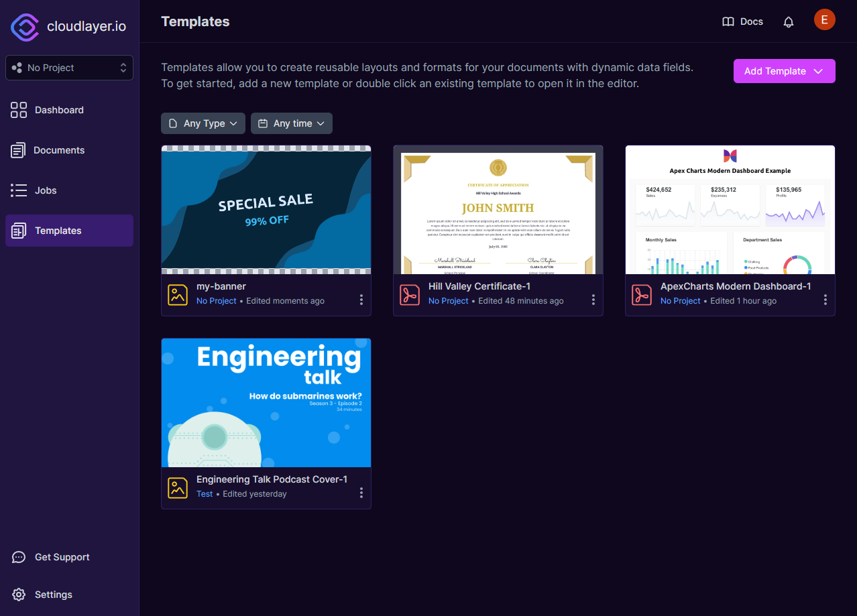Viewport: 857px width, 616px height.
Task: Open Hill Valley Certificate-1 three-dot menu
Action: click(593, 300)
